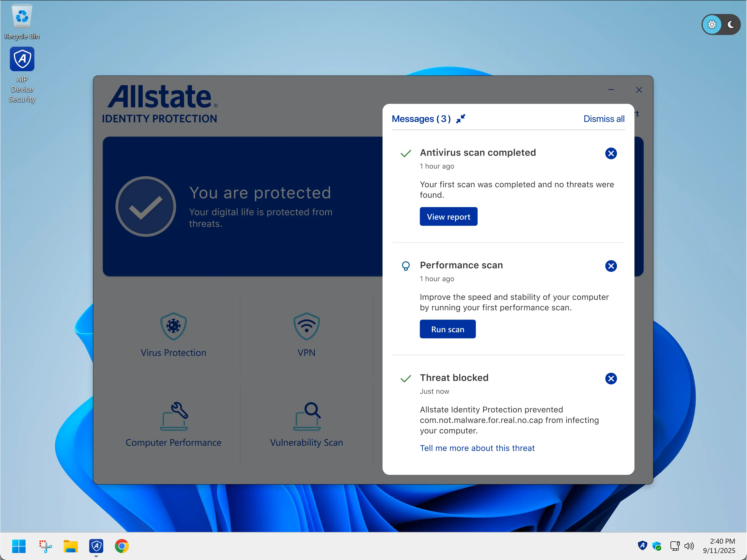Close the Allstate Identity Protection window
Image resolution: width=747 pixels, height=560 pixels.
click(x=639, y=90)
